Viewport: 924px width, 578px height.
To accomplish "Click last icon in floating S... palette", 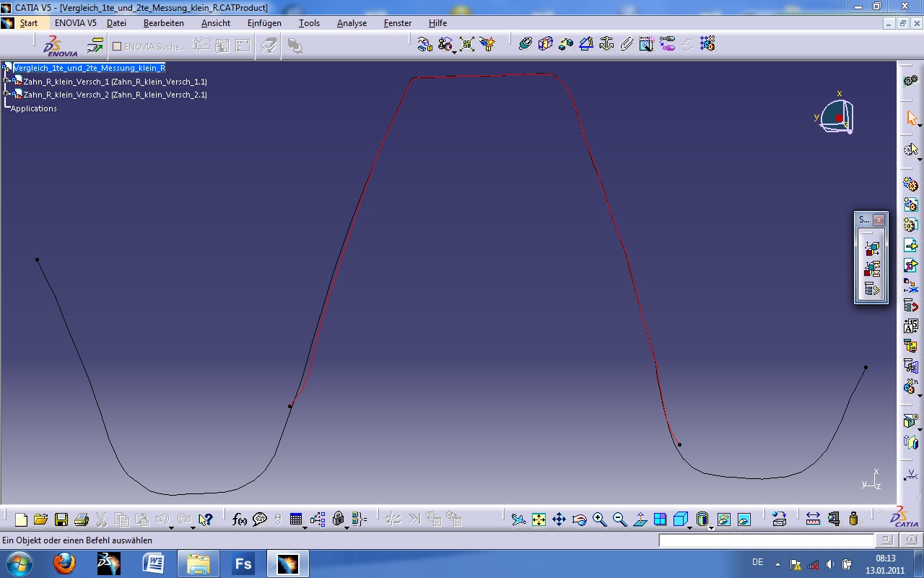I will [x=872, y=289].
